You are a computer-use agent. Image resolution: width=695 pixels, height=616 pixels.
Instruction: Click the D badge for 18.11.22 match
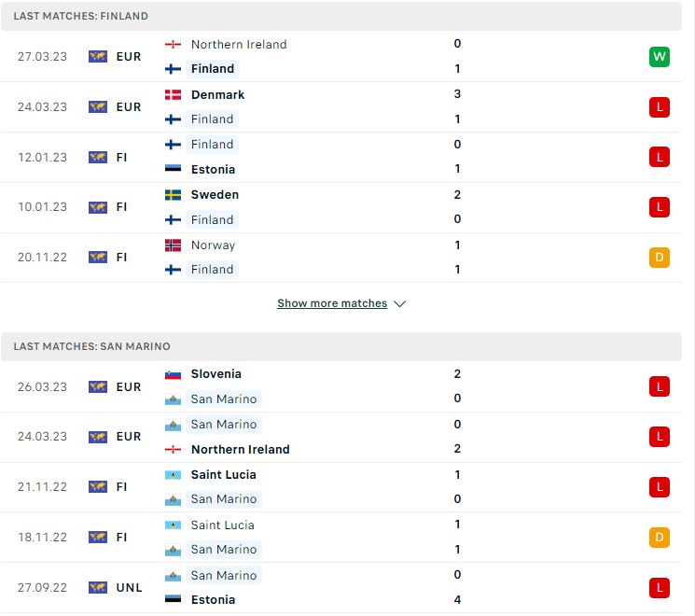point(660,538)
